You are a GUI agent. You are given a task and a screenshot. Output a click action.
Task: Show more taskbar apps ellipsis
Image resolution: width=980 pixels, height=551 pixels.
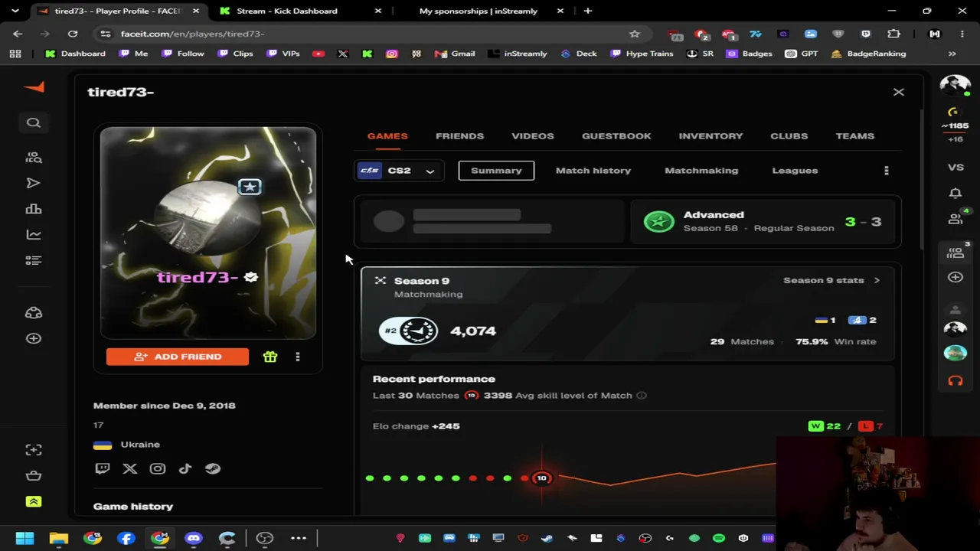click(x=299, y=538)
